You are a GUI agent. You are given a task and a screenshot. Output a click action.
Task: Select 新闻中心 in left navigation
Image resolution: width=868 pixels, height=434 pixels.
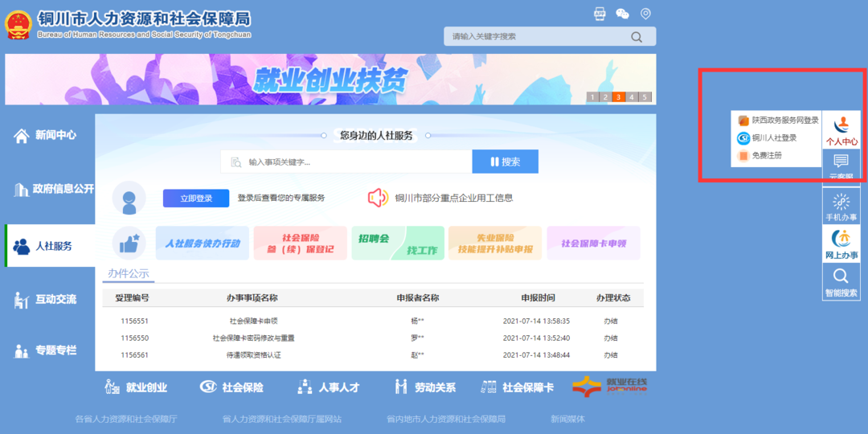click(x=47, y=136)
